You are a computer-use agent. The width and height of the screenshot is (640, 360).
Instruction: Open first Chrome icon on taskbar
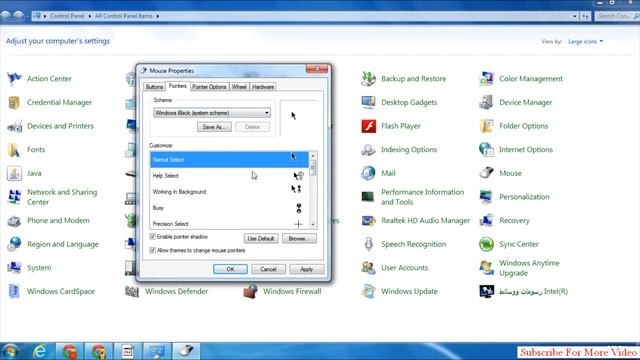[x=69, y=351]
